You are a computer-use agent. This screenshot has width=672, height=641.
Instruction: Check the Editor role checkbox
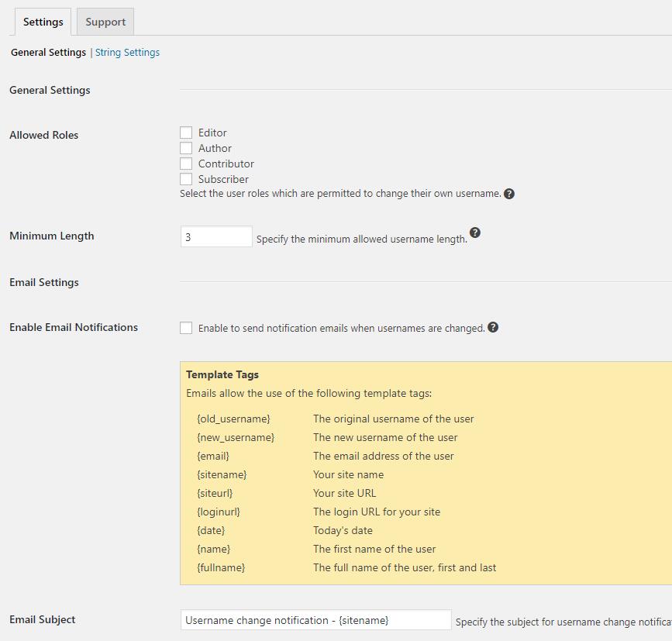186,133
